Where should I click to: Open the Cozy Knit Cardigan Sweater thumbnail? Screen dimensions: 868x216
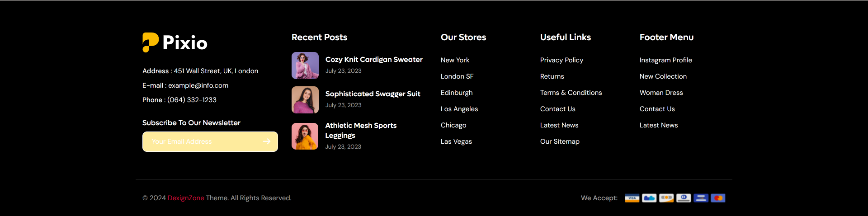coord(305,66)
